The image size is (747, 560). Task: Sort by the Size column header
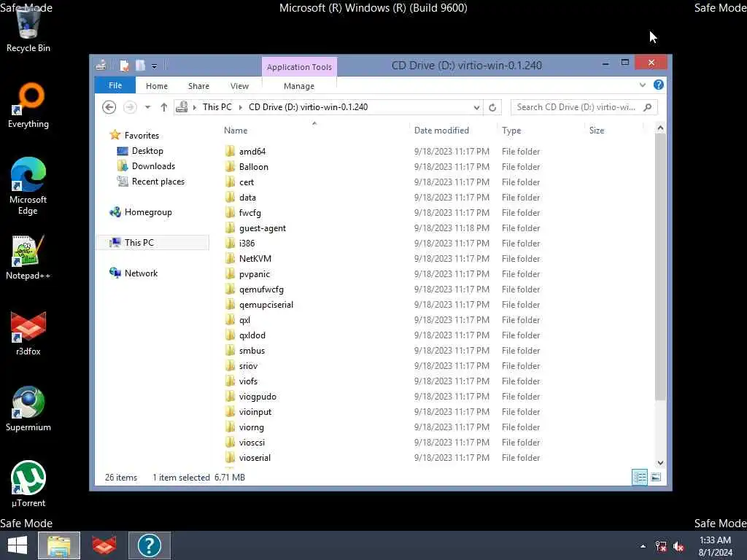(597, 131)
